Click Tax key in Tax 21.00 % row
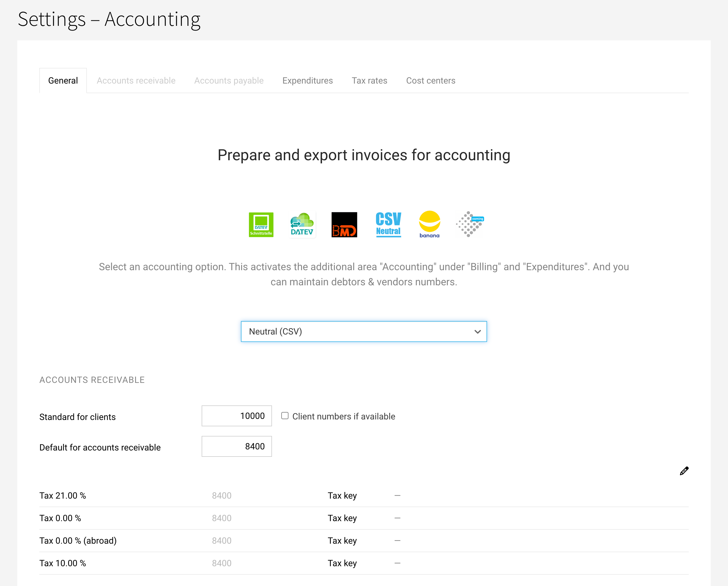Viewport: 728px width, 586px height. pos(342,496)
